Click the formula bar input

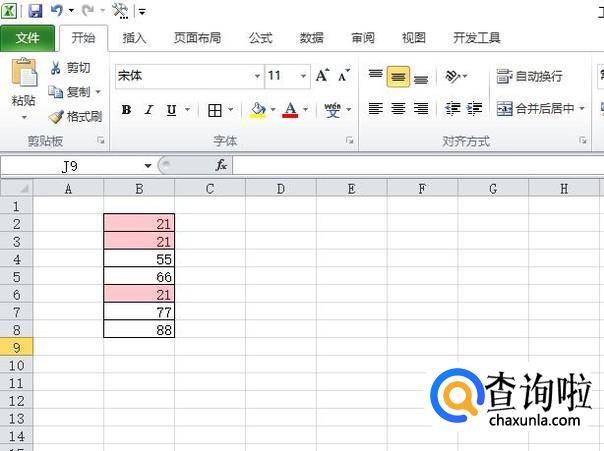click(x=418, y=166)
